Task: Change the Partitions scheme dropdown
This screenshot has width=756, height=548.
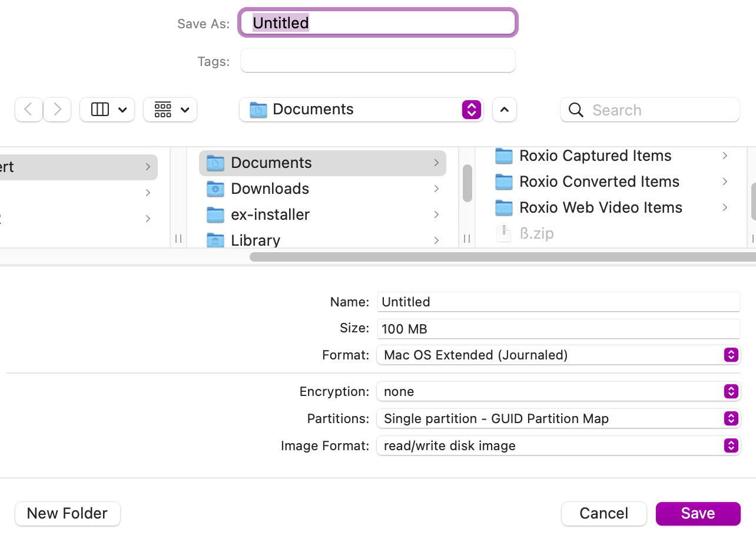Action: 557,418
